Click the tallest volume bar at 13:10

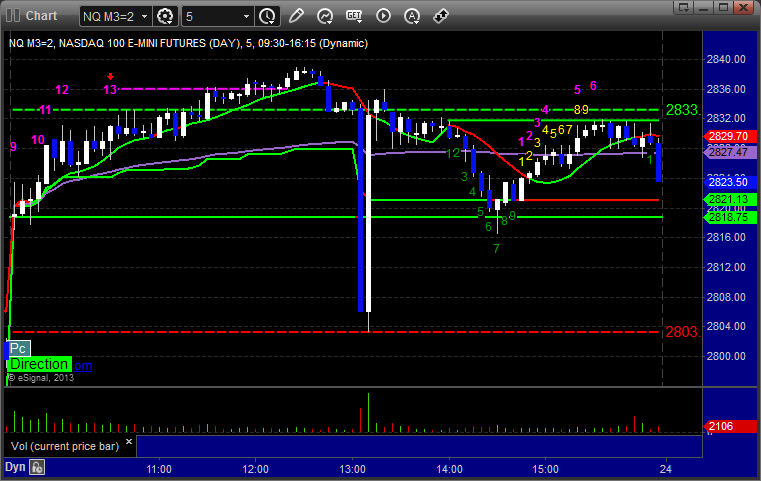click(x=368, y=413)
